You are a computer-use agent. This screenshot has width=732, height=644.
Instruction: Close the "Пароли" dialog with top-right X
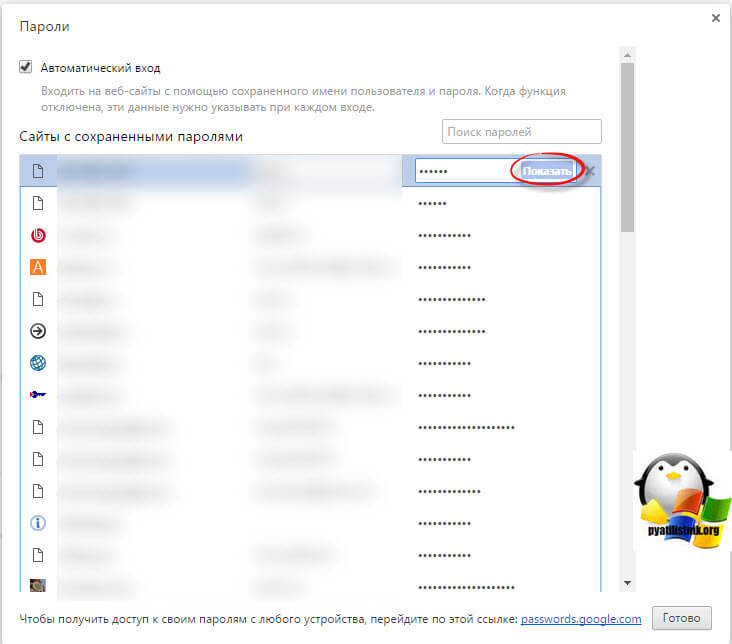pos(715,18)
